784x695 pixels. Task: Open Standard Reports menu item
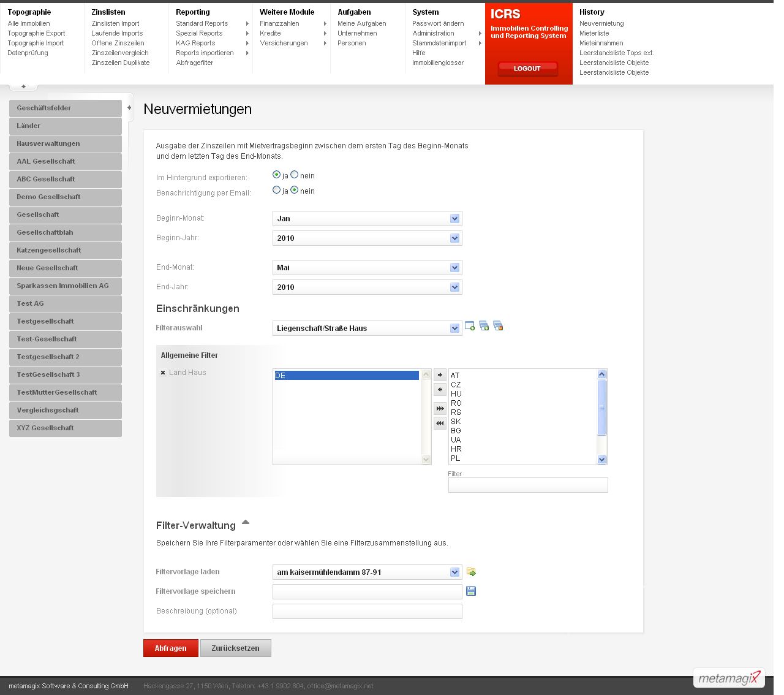tap(202, 23)
